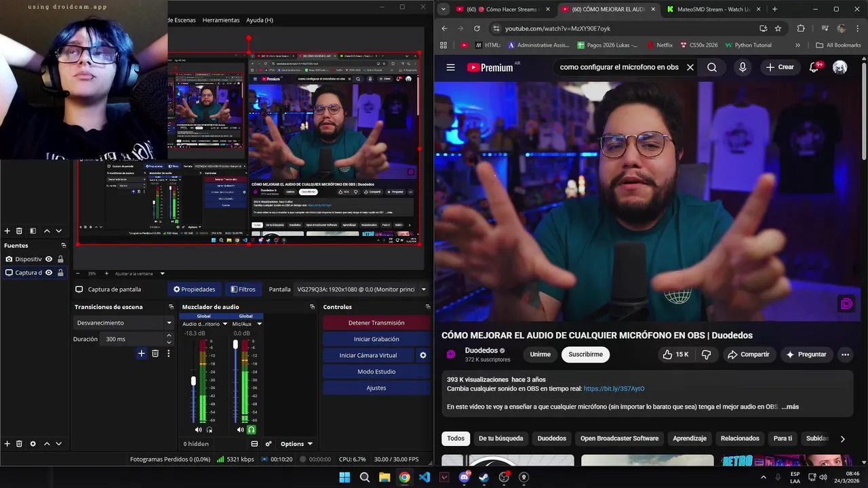Open Desvanecimiento transition dropdown

click(x=123, y=323)
